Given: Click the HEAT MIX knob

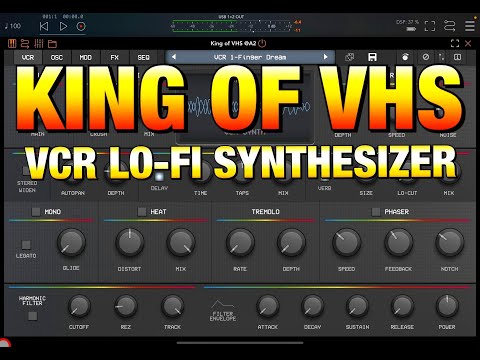Looking at the screenshot, I should [x=181, y=242].
